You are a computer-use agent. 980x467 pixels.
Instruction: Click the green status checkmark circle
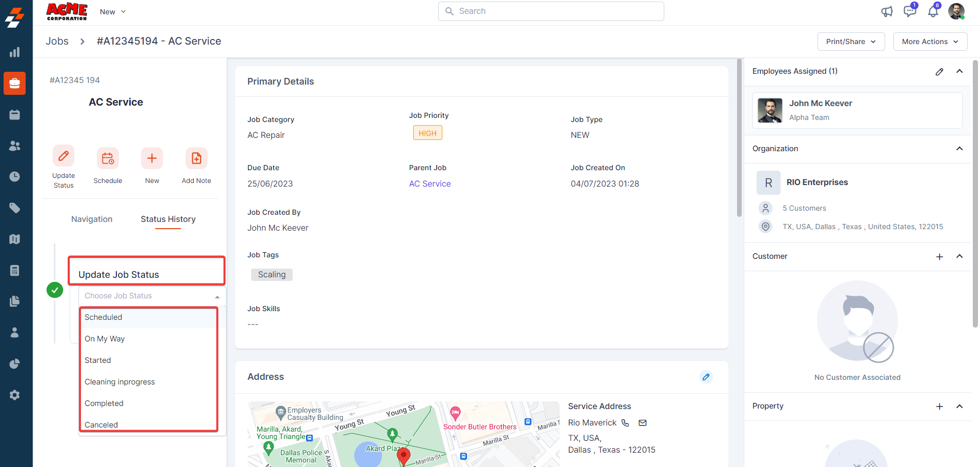click(55, 290)
